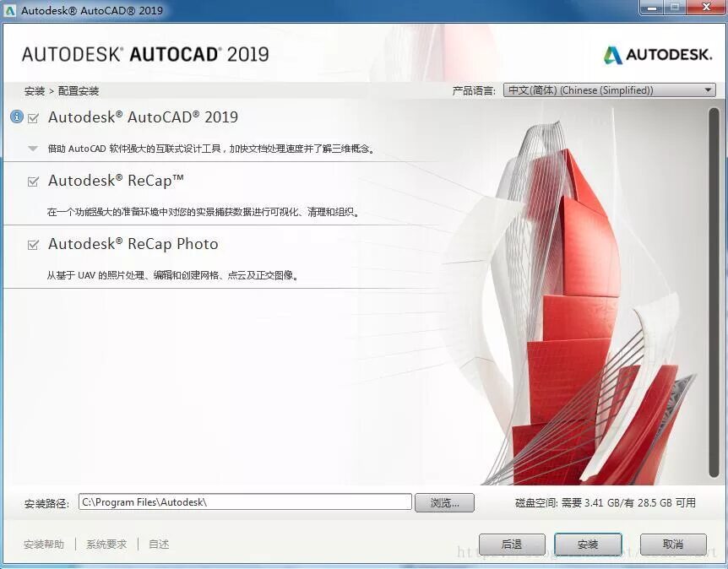Uncheck Autodesk AutoCAD 2019 checkbox

[33, 118]
